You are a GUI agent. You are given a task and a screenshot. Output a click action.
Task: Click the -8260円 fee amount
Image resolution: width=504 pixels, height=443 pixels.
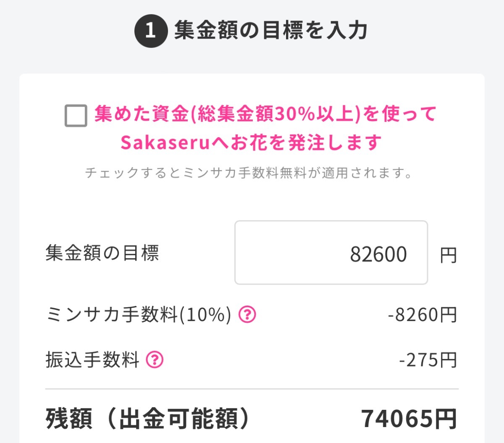(x=422, y=314)
